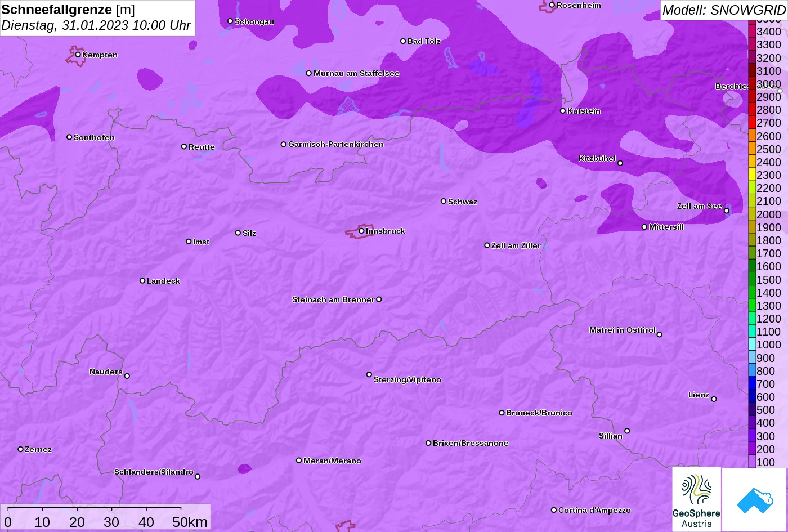Click the Sonthofen marker dot

click(x=69, y=137)
